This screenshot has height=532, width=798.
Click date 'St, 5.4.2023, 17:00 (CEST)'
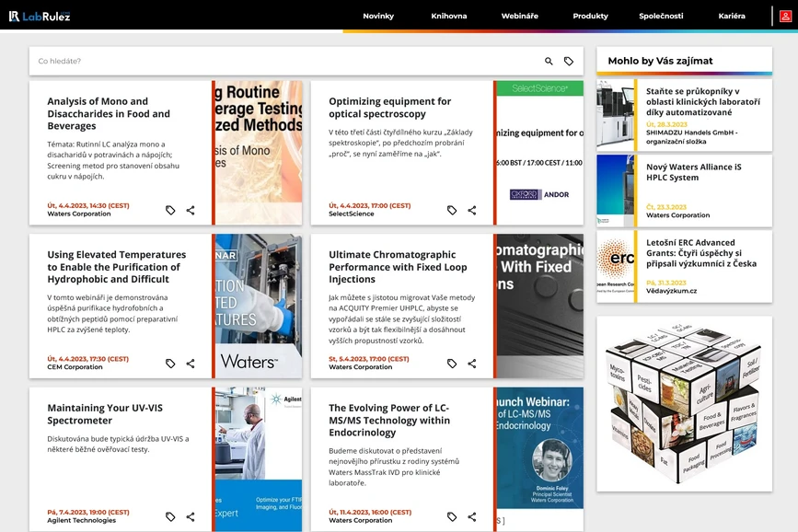(x=368, y=359)
